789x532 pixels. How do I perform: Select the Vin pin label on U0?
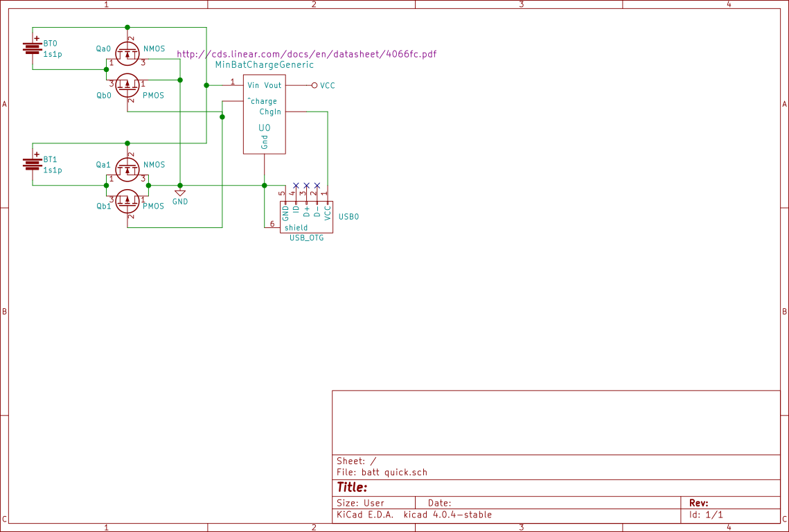(253, 86)
